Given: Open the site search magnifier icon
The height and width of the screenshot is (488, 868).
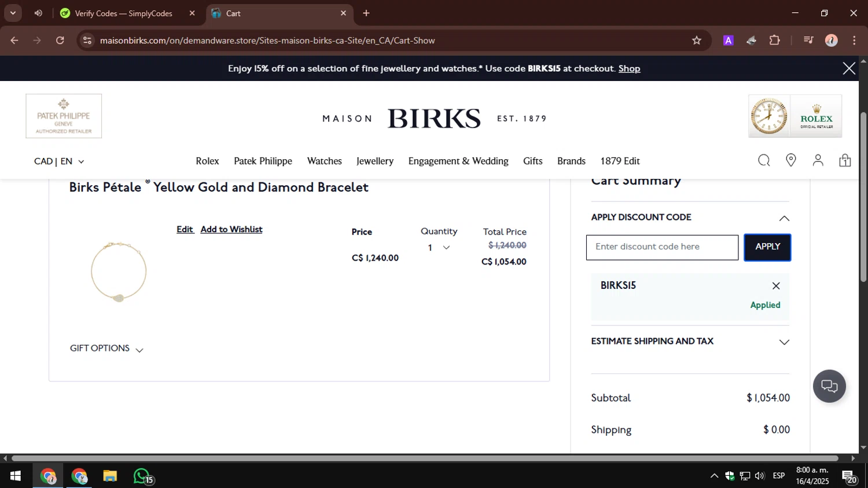Looking at the screenshot, I should (x=764, y=160).
